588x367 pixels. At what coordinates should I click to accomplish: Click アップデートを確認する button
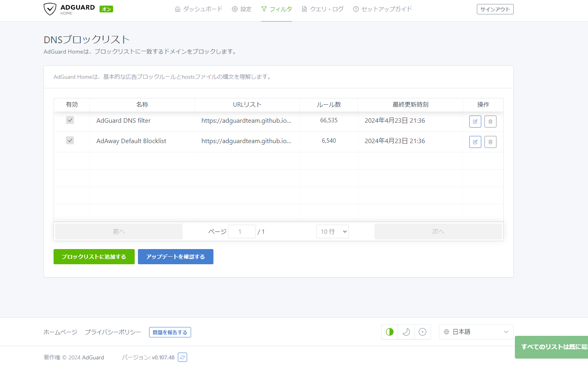pos(175,257)
